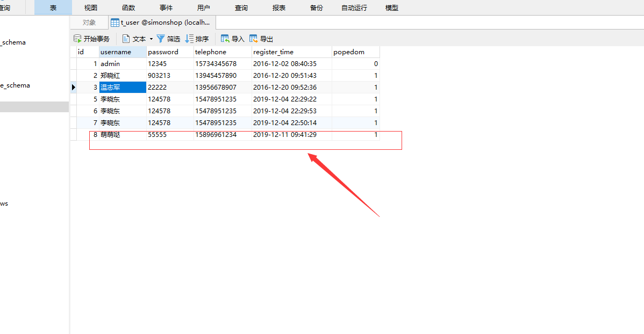Screen dimensions: 644x334
Task: Select the admin username cell
Action: 123,63
